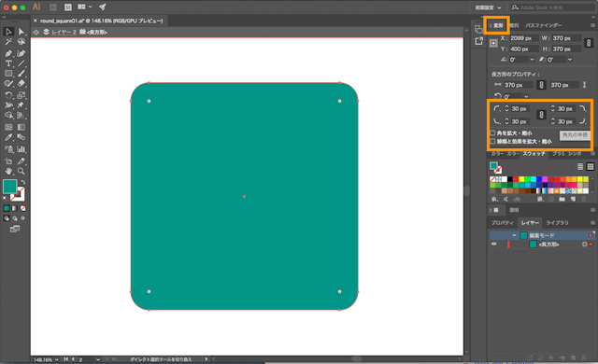The width and height of the screenshot is (598, 364).
Task: Select the Eraser tool
Action: 21,84
